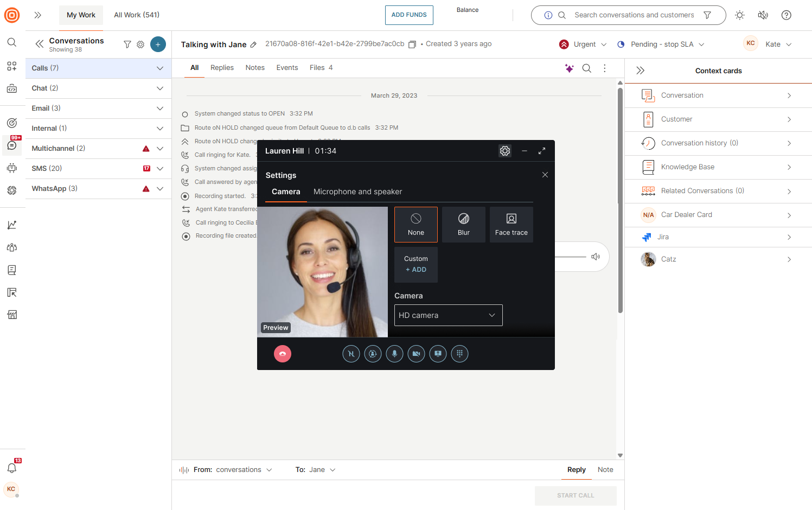812x510 pixels.
Task: Start screen sharing in the call
Action: (438, 353)
